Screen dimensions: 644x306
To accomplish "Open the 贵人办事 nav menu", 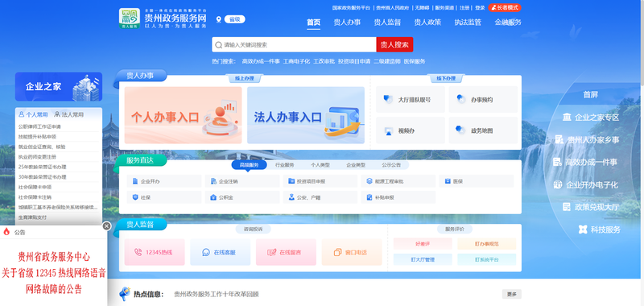I will click(x=347, y=23).
